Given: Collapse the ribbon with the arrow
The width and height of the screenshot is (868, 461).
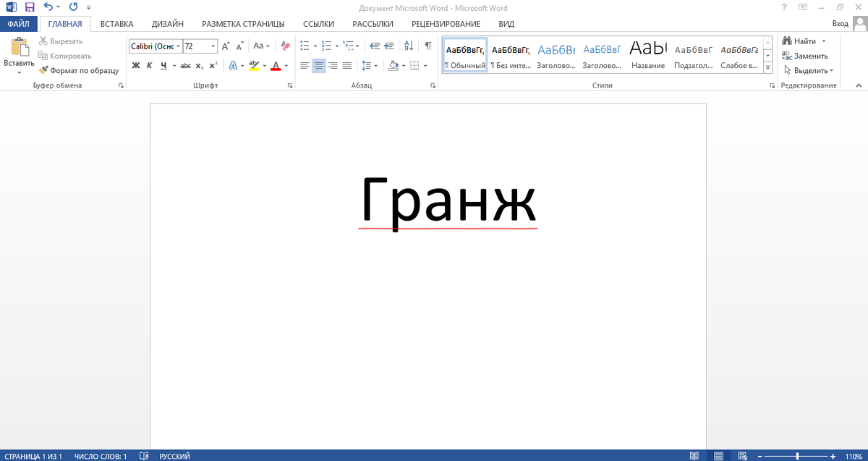Looking at the screenshot, I should (x=859, y=85).
